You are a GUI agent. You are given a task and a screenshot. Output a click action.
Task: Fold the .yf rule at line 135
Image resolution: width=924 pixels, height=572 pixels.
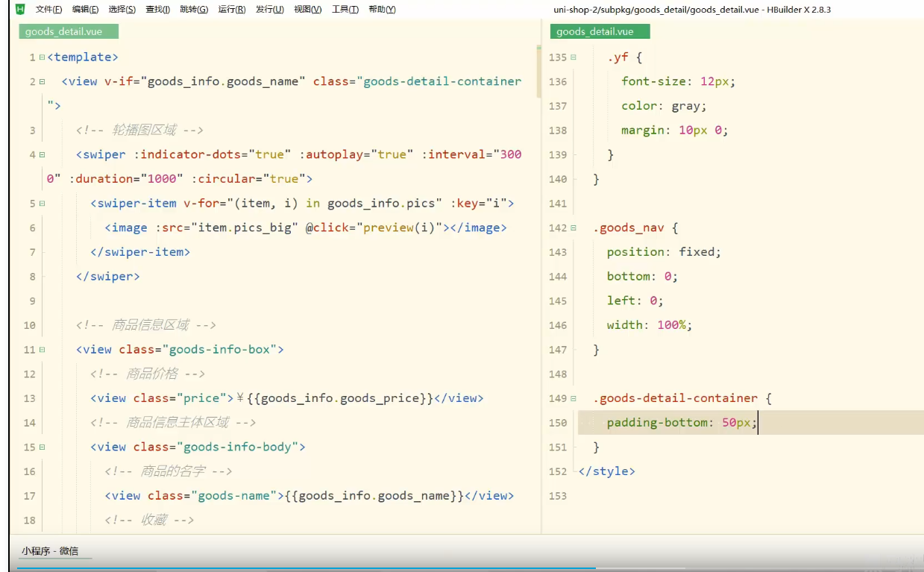(x=573, y=57)
